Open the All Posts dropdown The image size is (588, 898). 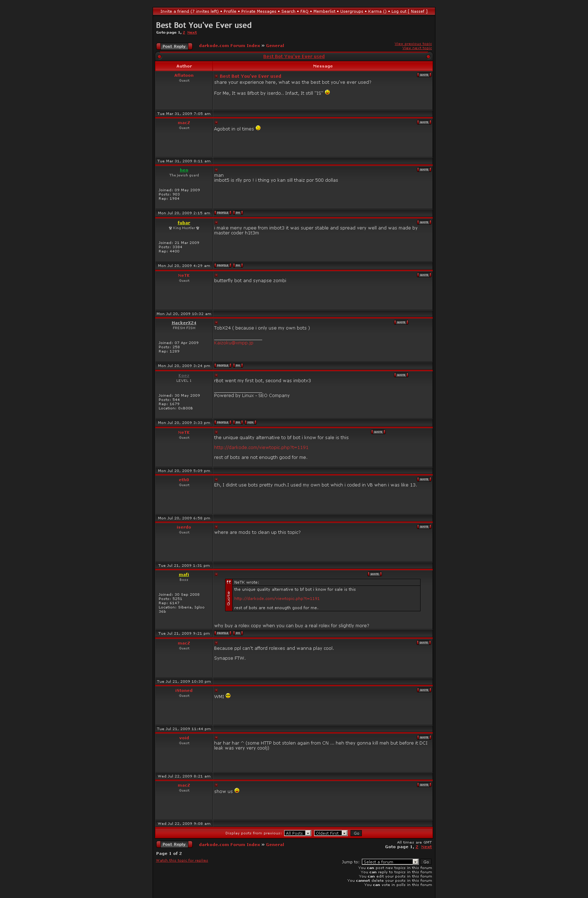click(x=298, y=834)
